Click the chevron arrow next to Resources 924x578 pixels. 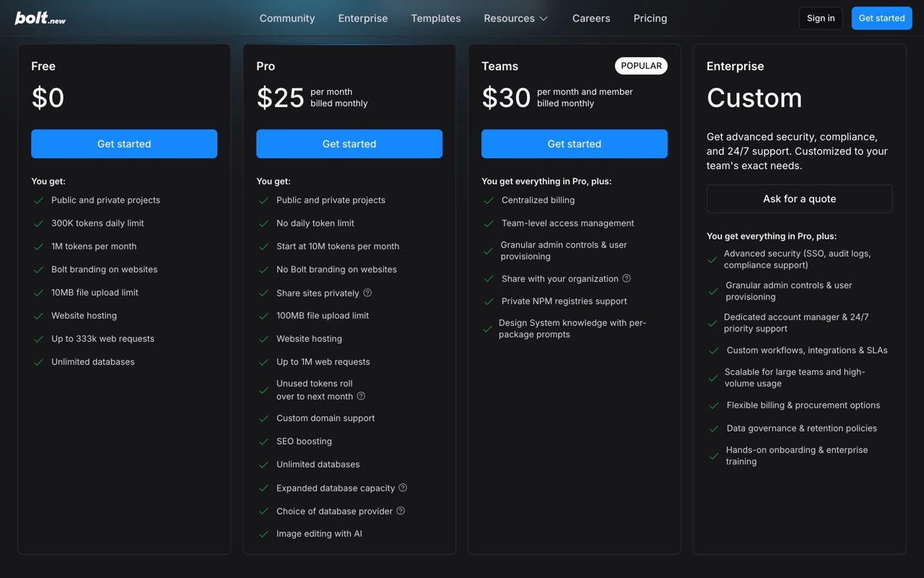click(x=544, y=19)
